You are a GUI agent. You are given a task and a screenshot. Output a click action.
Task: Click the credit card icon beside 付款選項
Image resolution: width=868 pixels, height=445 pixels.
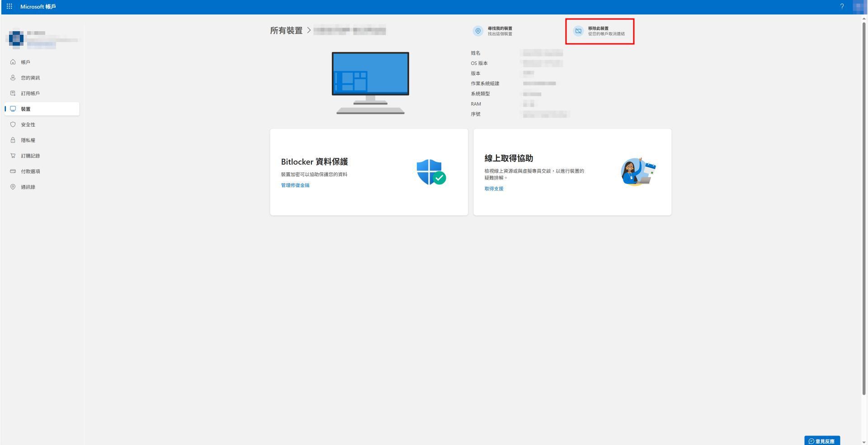coord(13,171)
